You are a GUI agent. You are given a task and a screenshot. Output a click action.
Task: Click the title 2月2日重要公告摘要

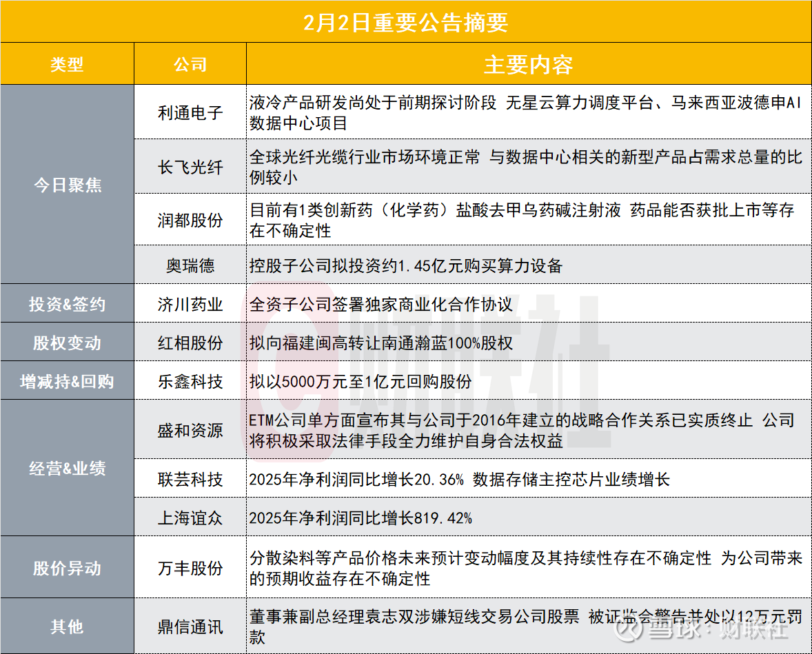pos(405,23)
